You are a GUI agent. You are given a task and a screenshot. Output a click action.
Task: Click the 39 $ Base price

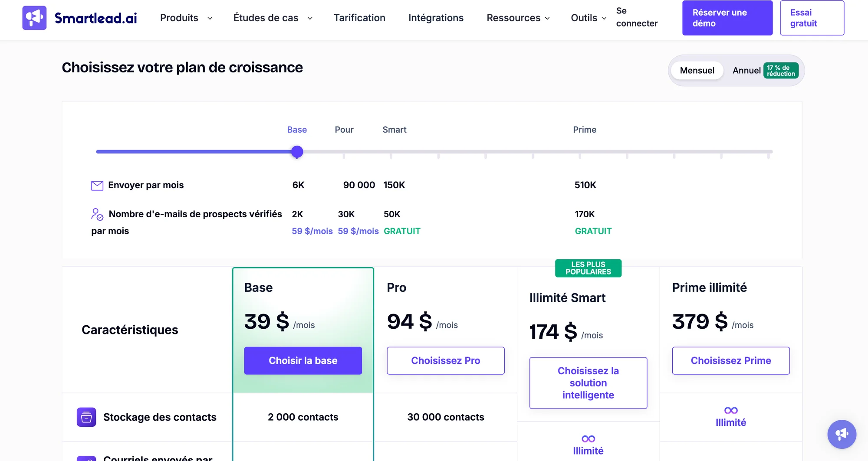pos(266,322)
